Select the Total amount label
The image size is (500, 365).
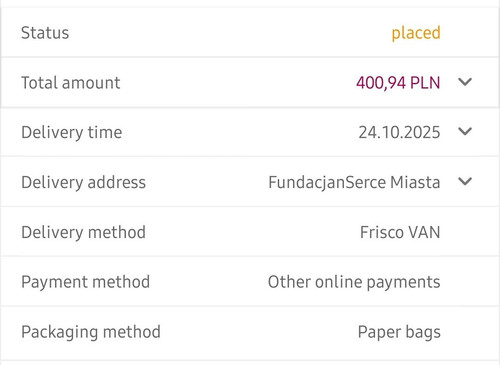pos(71,83)
